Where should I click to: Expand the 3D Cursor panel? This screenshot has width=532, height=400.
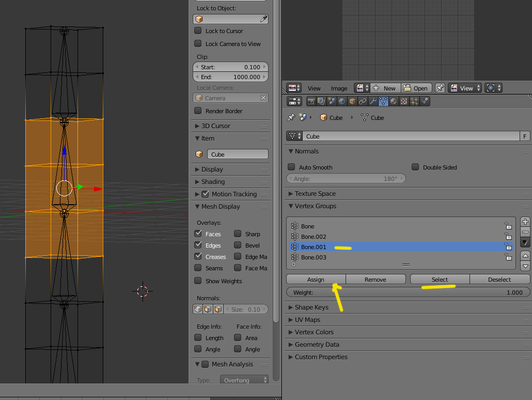point(215,126)
